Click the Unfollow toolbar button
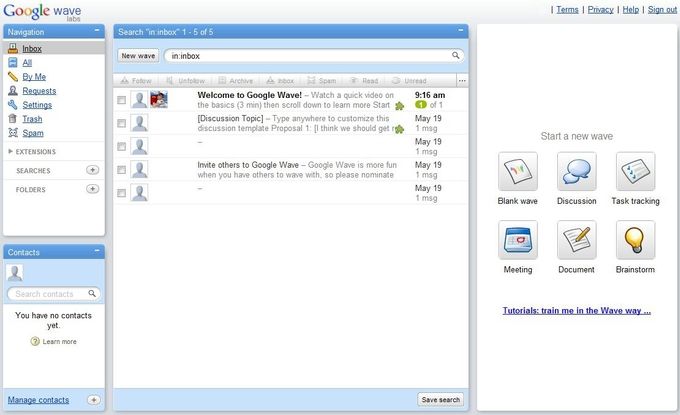The height and width of the screenshot is (415, 680). pos(185,81)
